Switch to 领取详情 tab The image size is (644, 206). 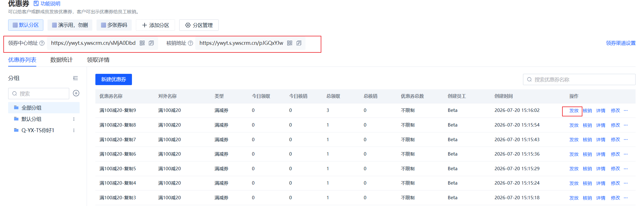(98, 60)
